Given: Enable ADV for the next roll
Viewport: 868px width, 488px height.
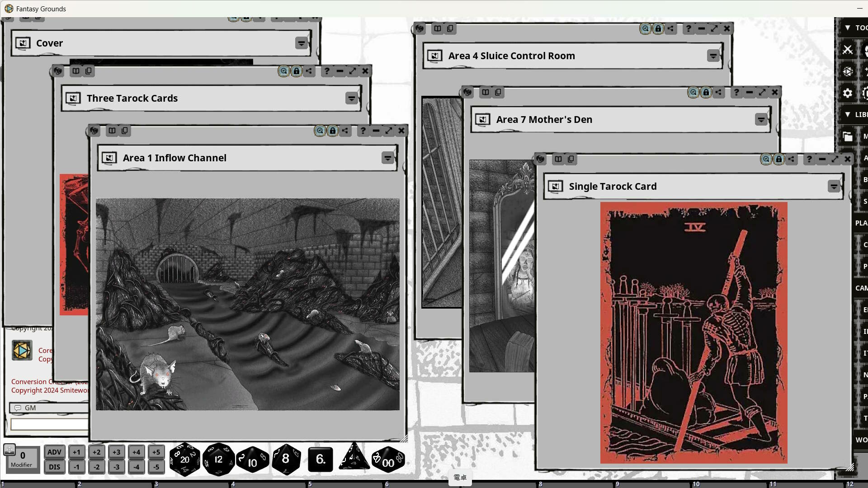Looking at the screenshot, I should (x=54, y=451).
